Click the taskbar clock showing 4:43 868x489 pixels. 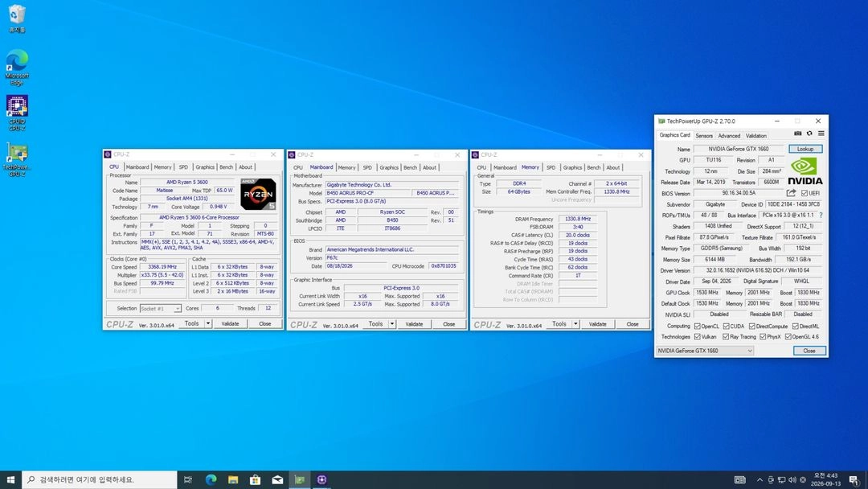(x=825, y=479)
